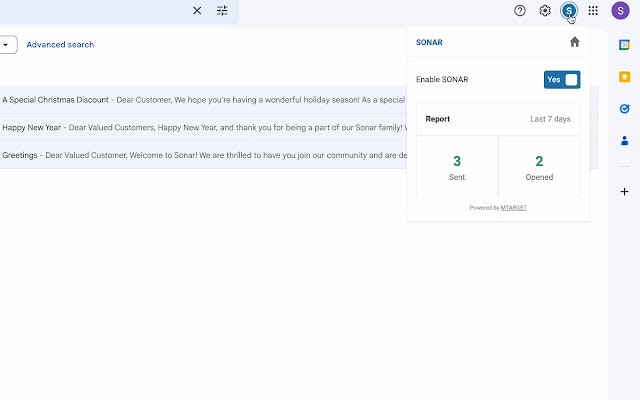Open Google Keep side panel icon
Screen dimensions: 640x400
point(624,77)
